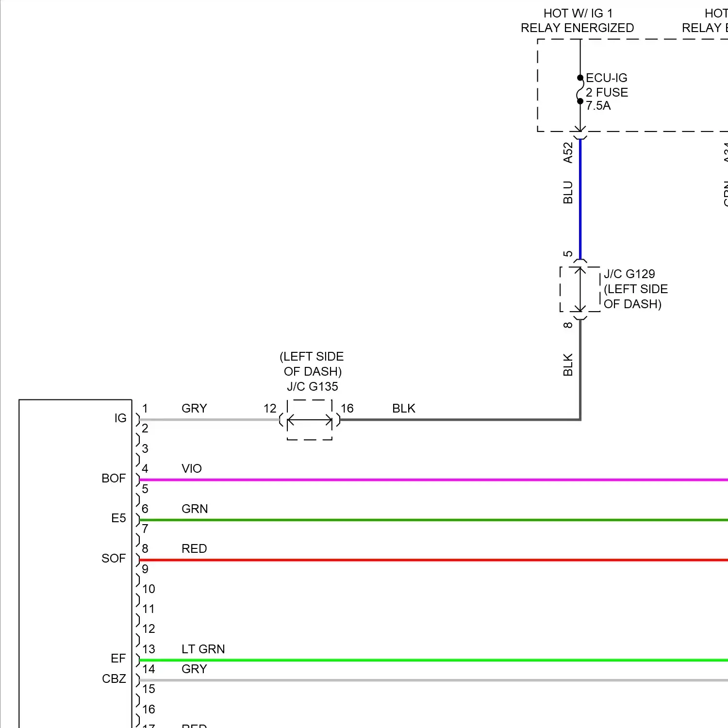728x728 pixels.
Task: Click the BOF terminal label
Action: pos(114,478)
